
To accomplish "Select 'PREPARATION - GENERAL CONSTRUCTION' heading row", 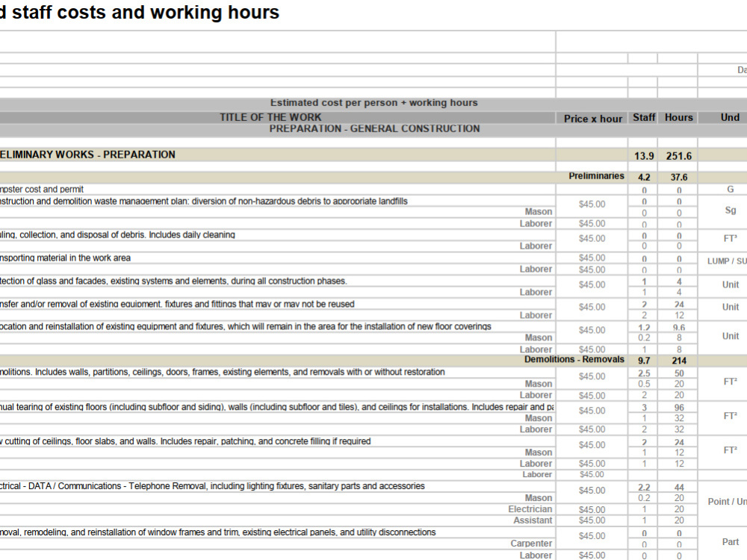I will click(x=374, y=128).
